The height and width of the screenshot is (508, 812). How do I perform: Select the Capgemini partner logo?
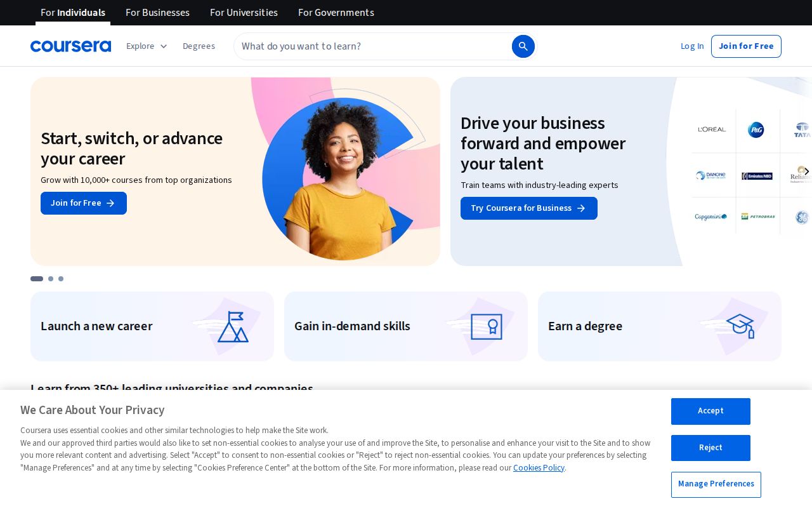click(x=711, y=217)
